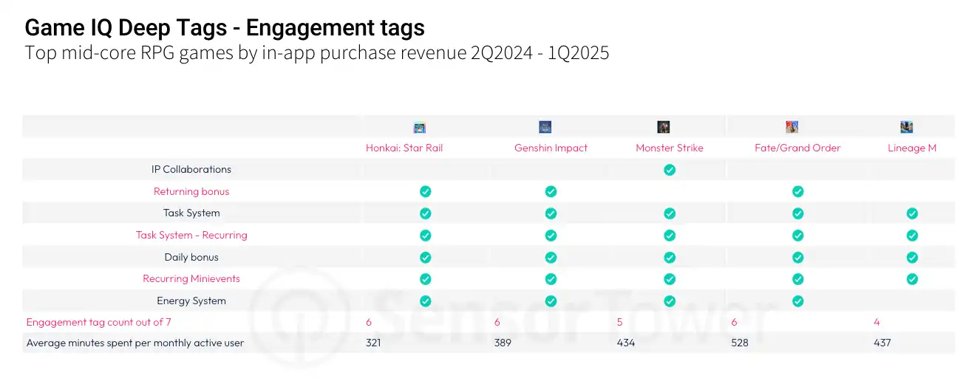Click Energy System checkmark for Honkai: Star Rail

426,301
